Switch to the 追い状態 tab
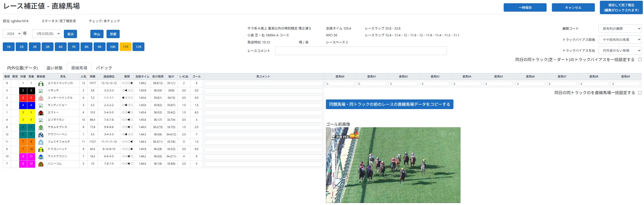The width and height of the screenshot is (644, 205). tap(54, 68)
